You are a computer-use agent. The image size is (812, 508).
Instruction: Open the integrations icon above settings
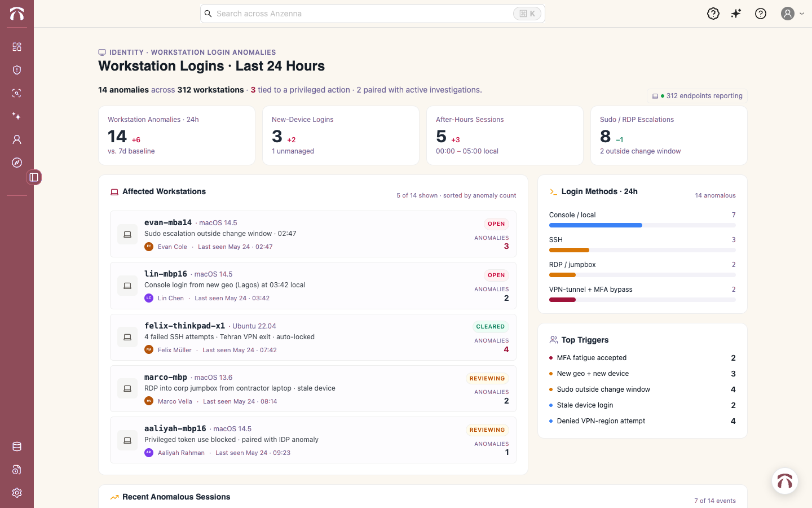point(17,470)
